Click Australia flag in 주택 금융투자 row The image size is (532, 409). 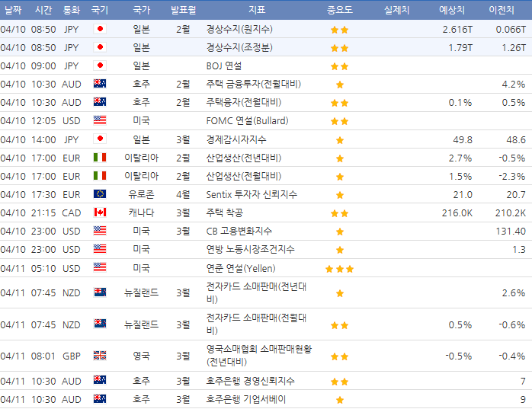point(100,84)
